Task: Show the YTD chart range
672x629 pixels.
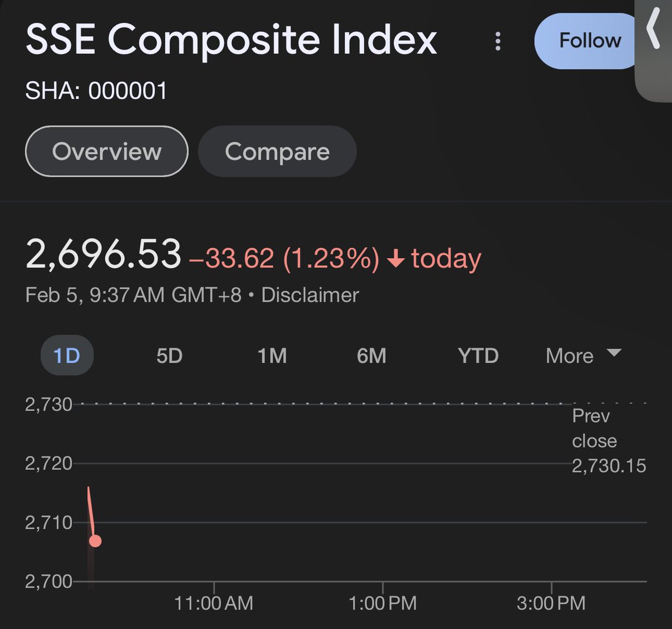Action: 478,355
